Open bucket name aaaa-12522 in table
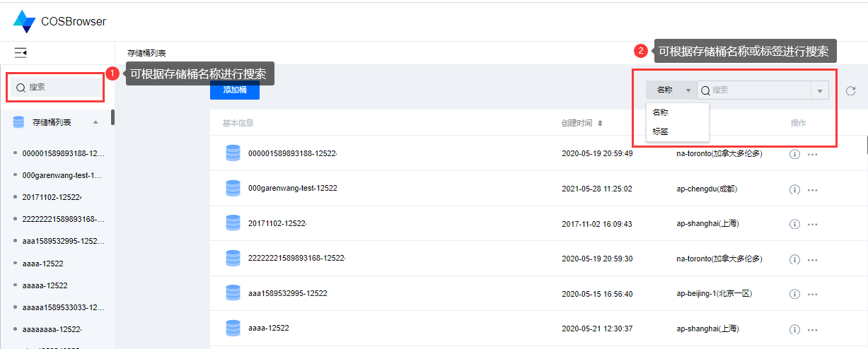 click(269, 329)
